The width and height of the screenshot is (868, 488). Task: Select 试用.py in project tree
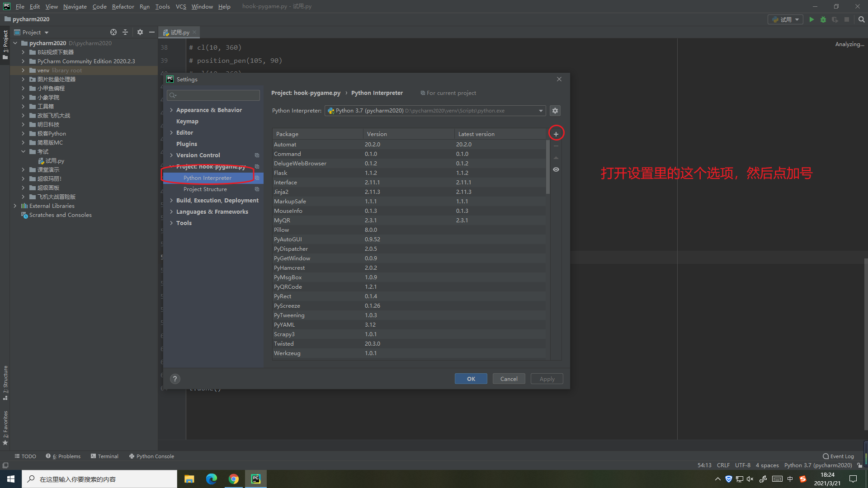pyautogui.click(x=51, y=160)
